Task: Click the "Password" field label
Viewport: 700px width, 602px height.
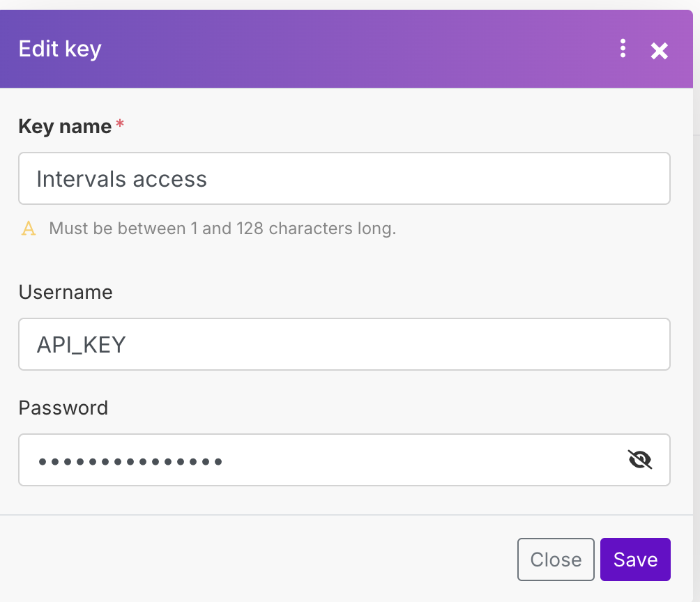Action: pyautogui.click(x=63, y=408)
